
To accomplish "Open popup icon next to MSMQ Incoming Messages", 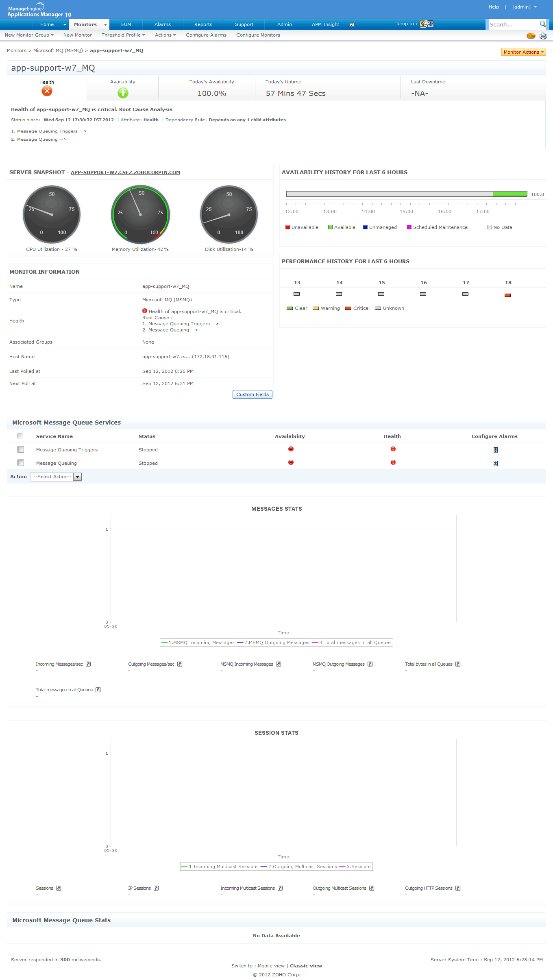I will tap(279, 664).
